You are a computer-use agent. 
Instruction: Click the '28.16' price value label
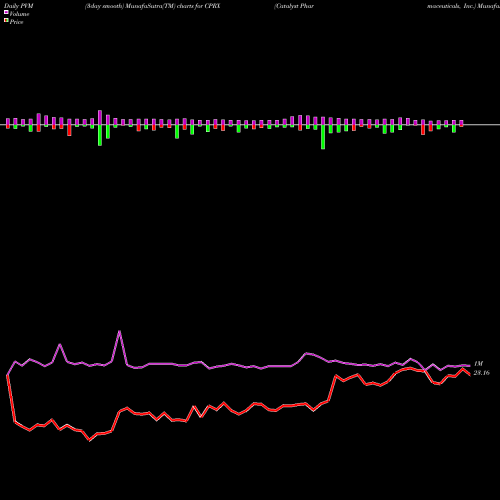[x=481, y=373]
